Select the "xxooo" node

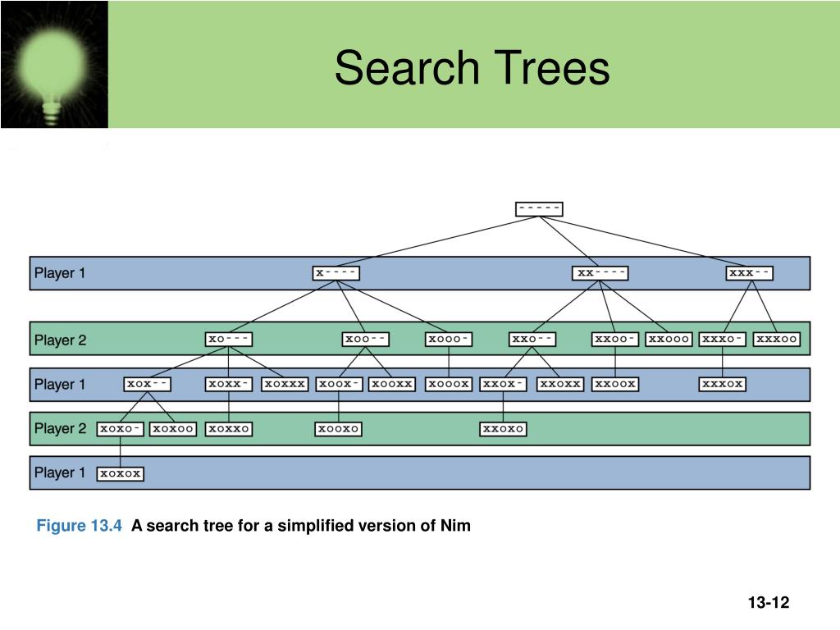[x=669, y=340]
